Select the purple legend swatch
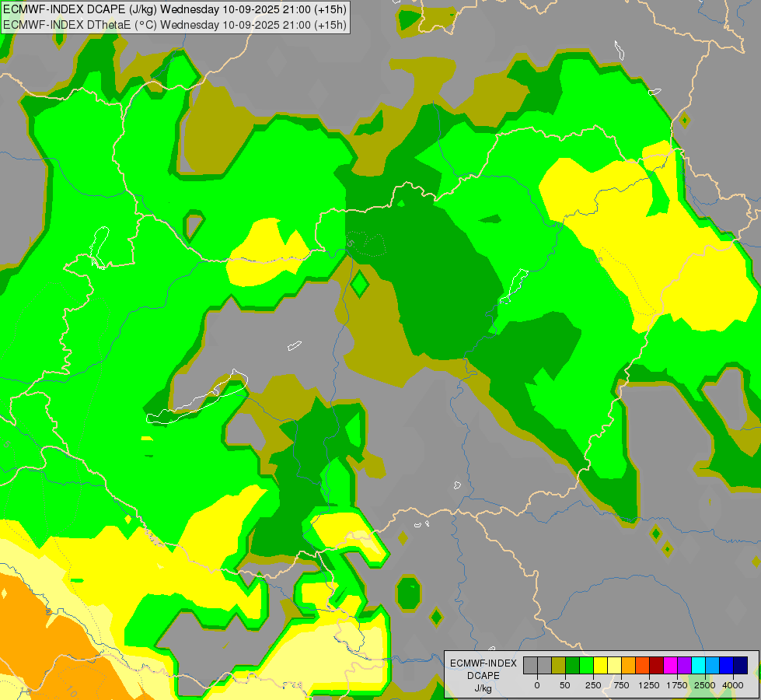This screenshot has height=700, width=761. point(685,665)
